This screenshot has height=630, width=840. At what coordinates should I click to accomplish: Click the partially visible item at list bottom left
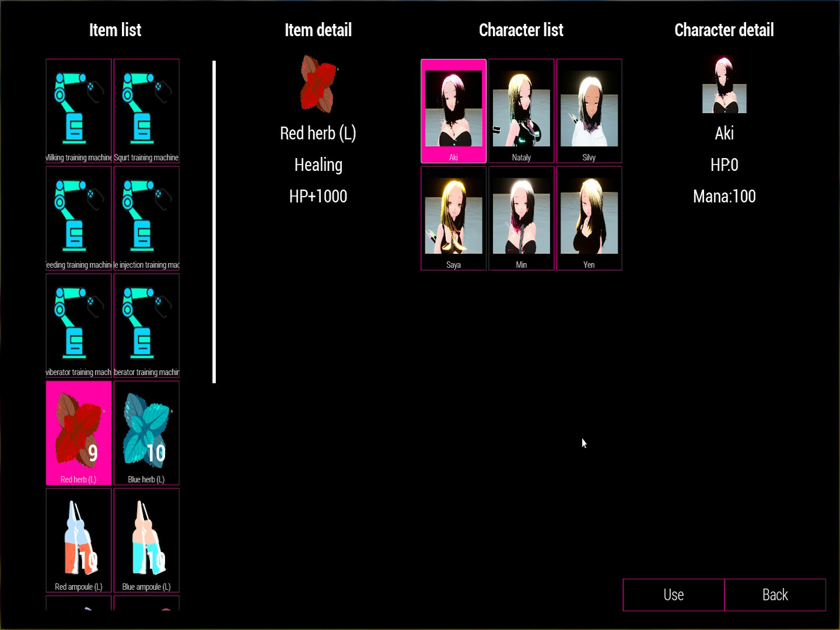tap(79, 603)
